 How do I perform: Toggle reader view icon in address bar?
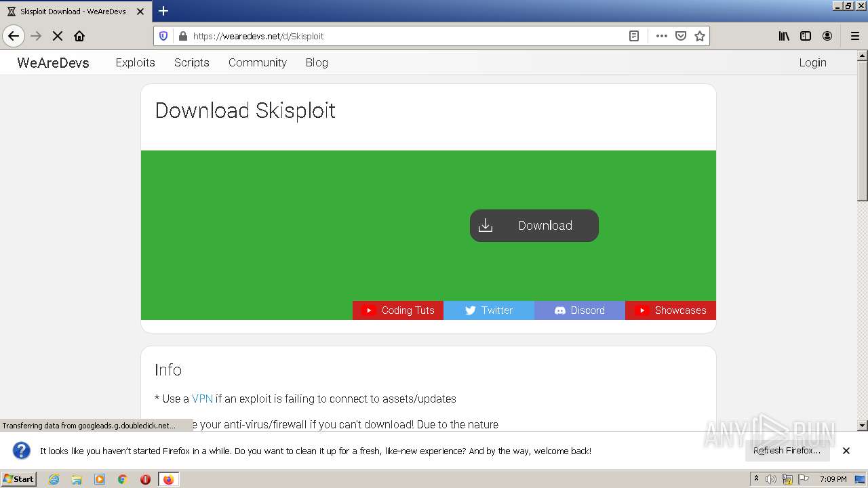[x=634, y=36]
